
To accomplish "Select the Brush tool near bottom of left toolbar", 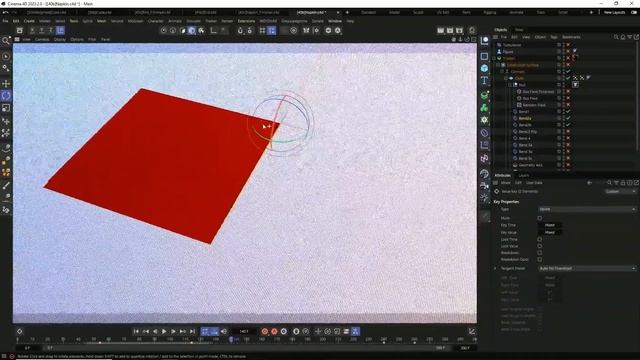I will pyautogui.click(x=6, y=186).
